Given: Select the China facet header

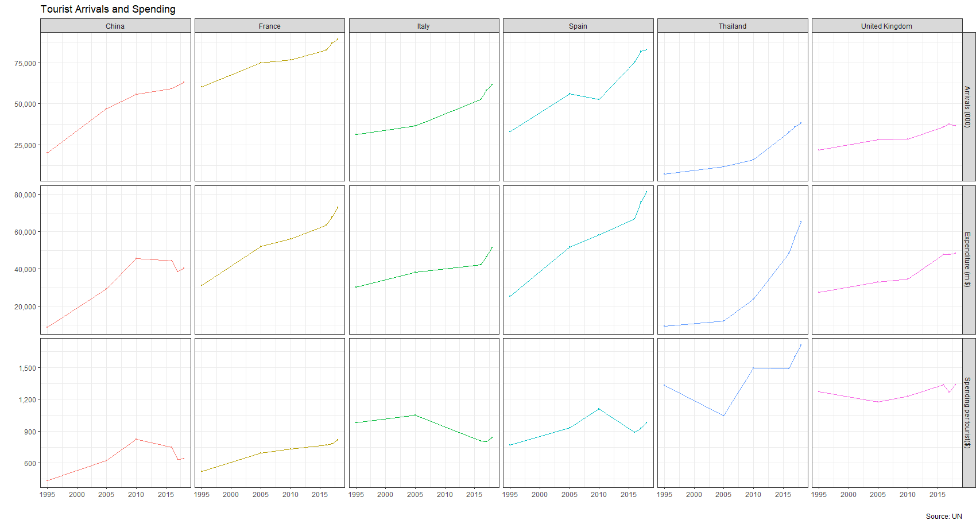Looking at the screenshot, I should (115, 26).
